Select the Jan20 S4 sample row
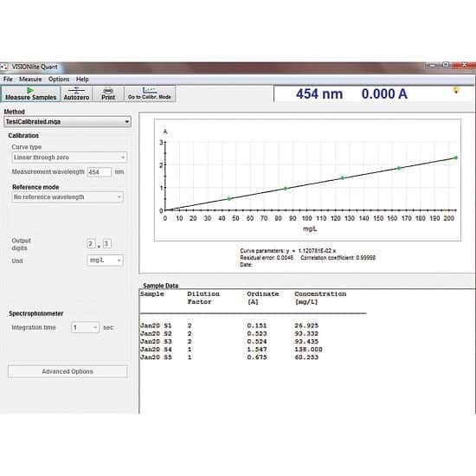Screen dimensions: 476x476 point(231,350)
